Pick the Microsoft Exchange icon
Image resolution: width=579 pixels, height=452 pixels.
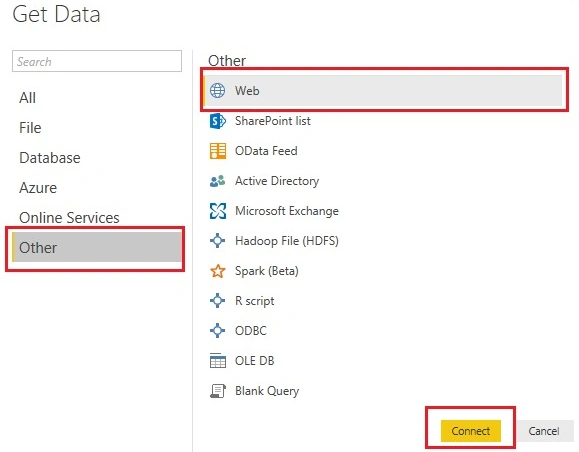[217, 211]
